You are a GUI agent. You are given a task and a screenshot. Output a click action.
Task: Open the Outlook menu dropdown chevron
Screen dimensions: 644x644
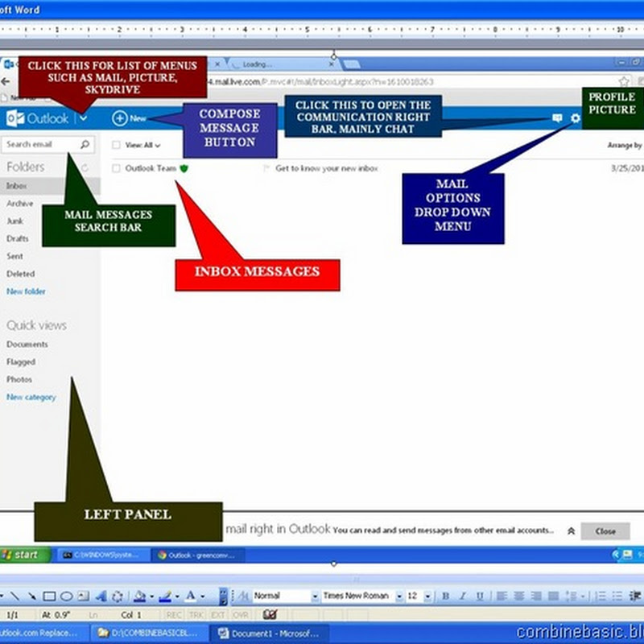click(x=84, y=118)
